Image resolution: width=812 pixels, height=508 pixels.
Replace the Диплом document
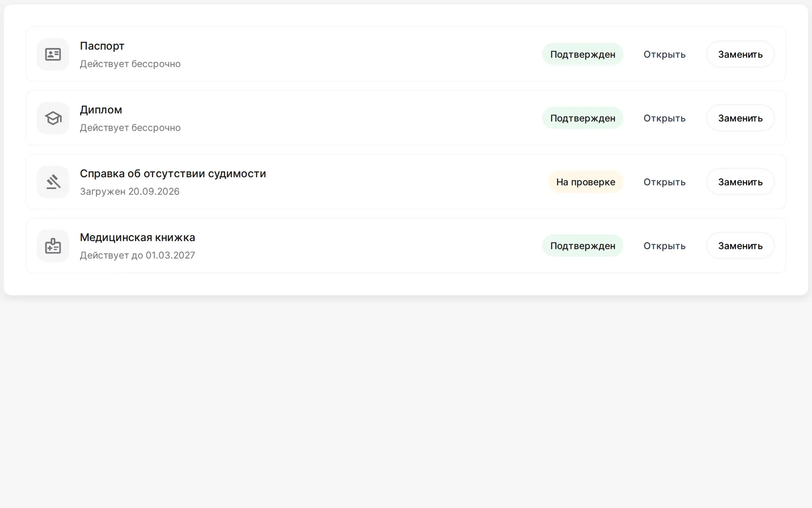pyautogui.click(x=740, y=118)
